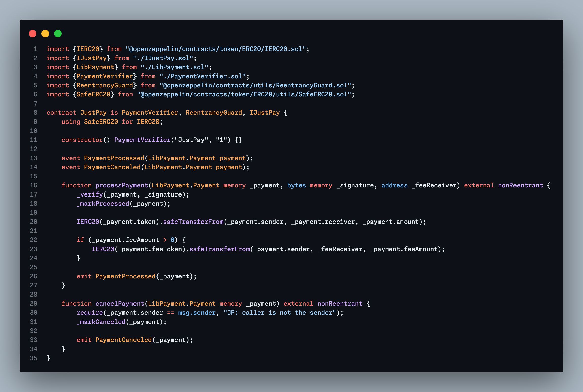Click the "./LibPayment.sol" import path

pos(174,67)
